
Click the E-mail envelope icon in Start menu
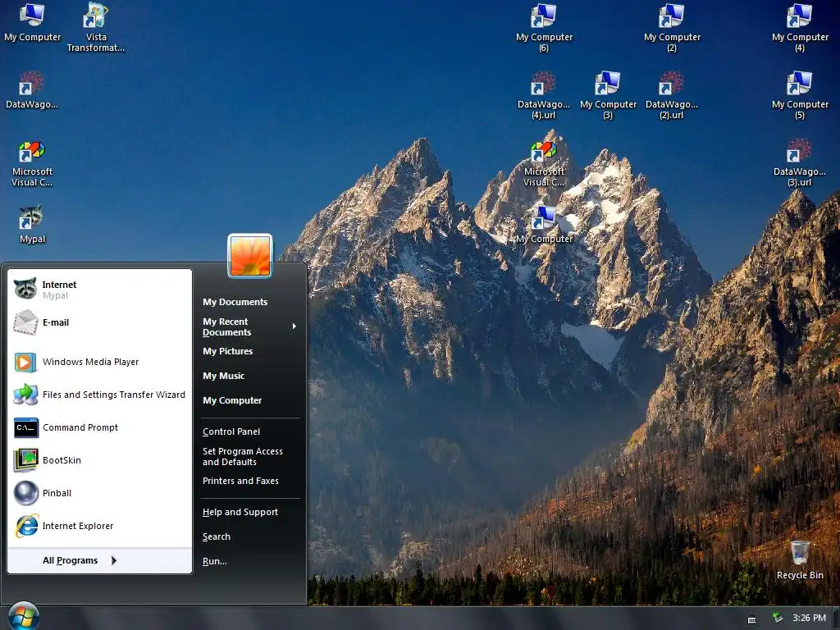pos(25,322)
